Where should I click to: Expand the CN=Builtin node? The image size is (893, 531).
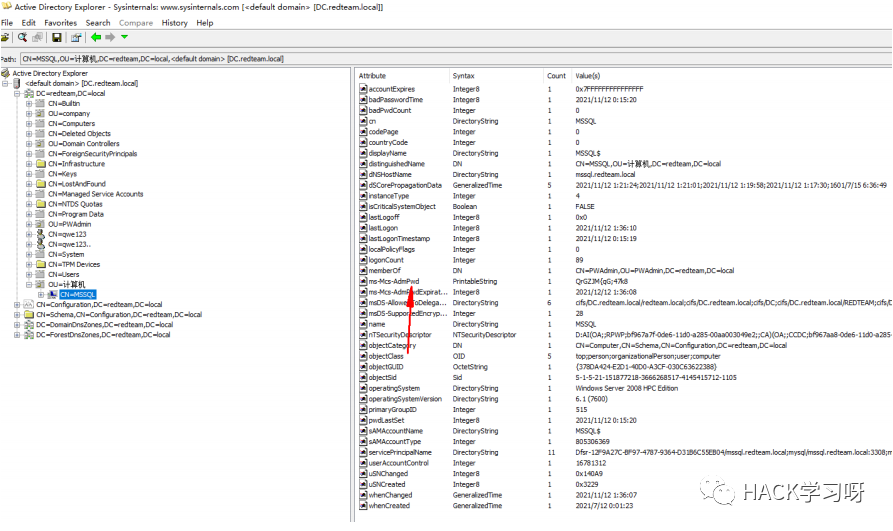(28, 104)
